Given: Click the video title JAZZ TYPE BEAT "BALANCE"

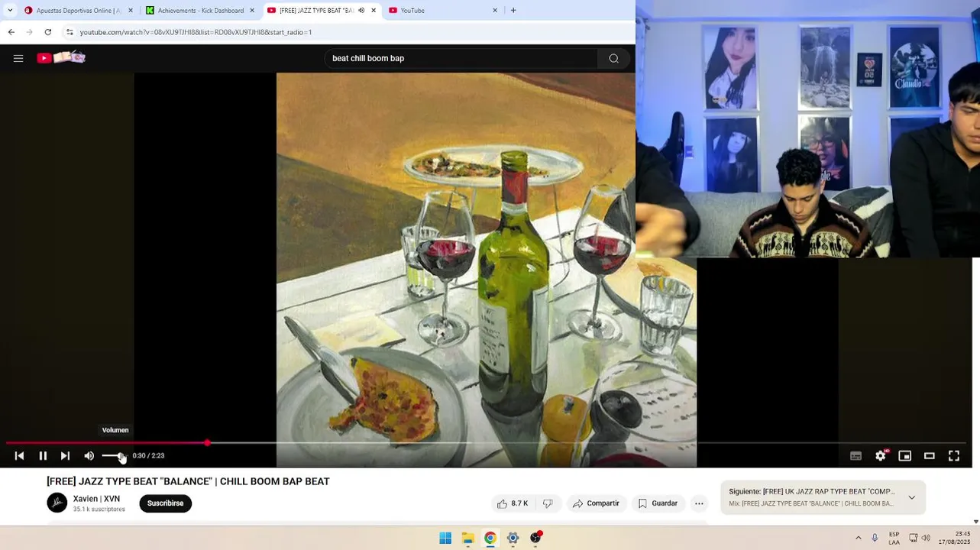Looking at the screenshot, I should point(188,481).
